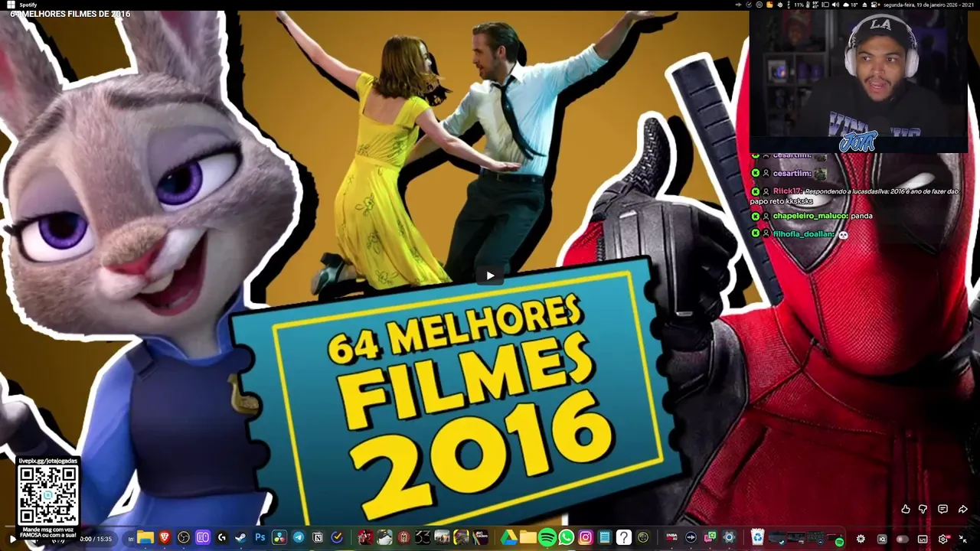This screenshot has width=980, height=551.
Task: Open Steam from dock
Action: 240,537
